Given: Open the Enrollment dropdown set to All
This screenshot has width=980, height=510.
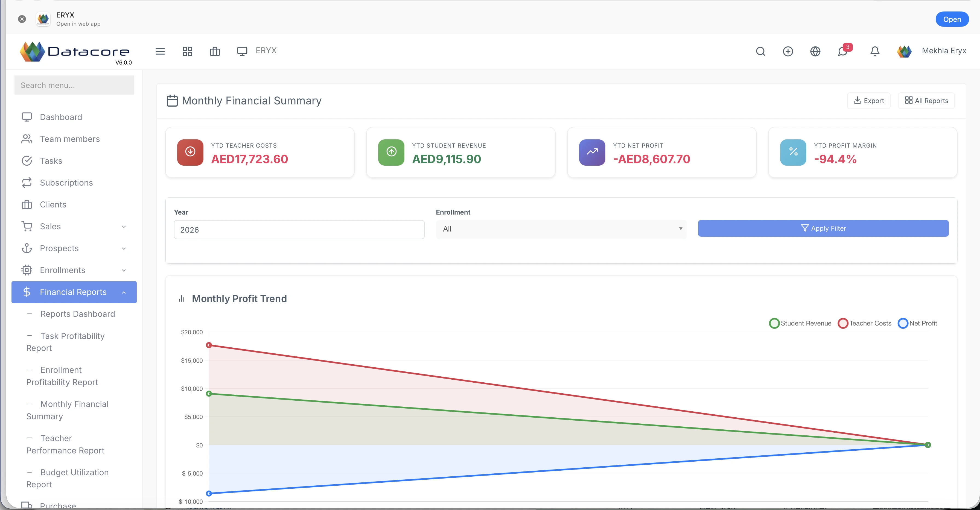Looking at the screenshot, I should click(561, 229).
